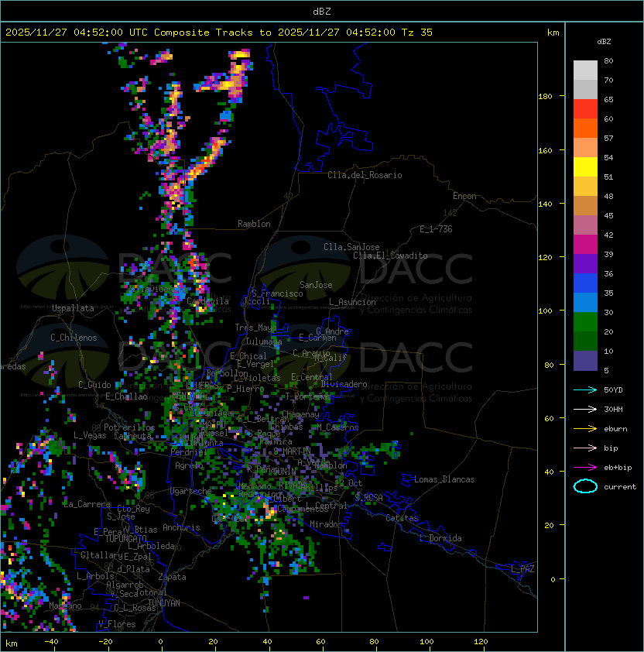The image size is (644, 652).
Task: Pick the yellow 54 dBZ legend swatch
Action: pos(585,166)
